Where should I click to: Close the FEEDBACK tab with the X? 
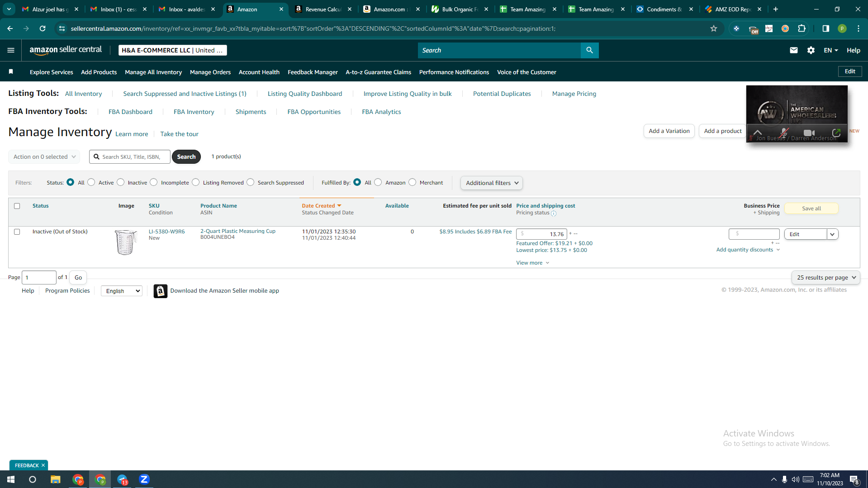pyautogui.click(x=43, y=465)
